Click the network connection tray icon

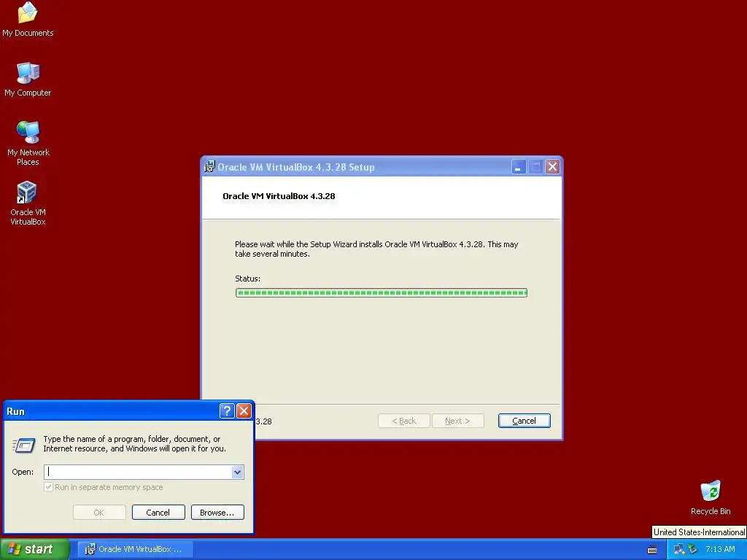click(x=678, y=549)
